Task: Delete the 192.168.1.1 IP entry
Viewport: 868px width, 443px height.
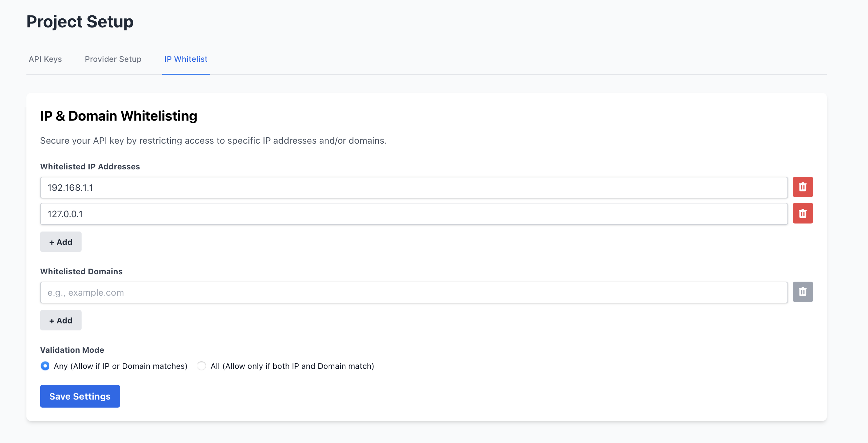Action: click(803, 187)
